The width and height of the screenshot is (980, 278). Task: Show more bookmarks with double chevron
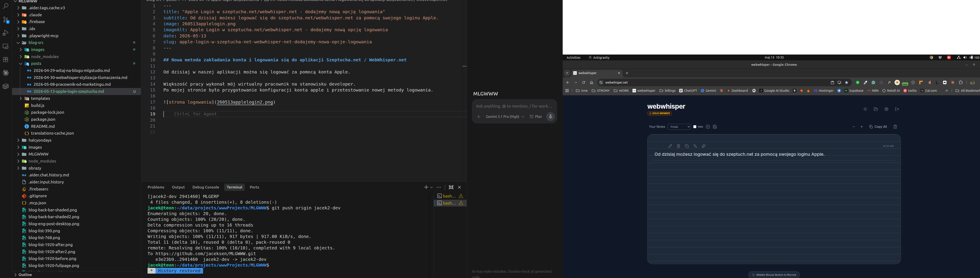click(947, 91)
